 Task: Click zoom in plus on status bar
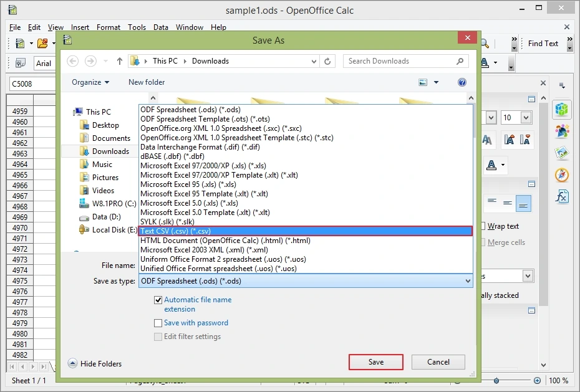click(x=537, y=380)
